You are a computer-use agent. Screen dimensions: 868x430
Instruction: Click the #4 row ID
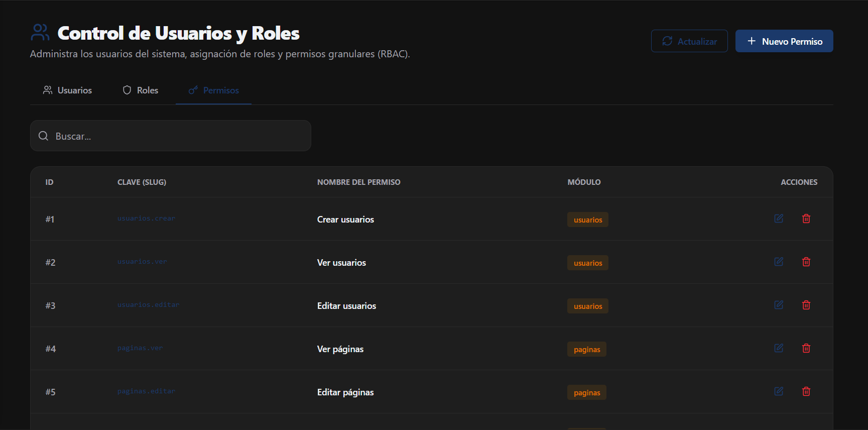coord(50,349)
